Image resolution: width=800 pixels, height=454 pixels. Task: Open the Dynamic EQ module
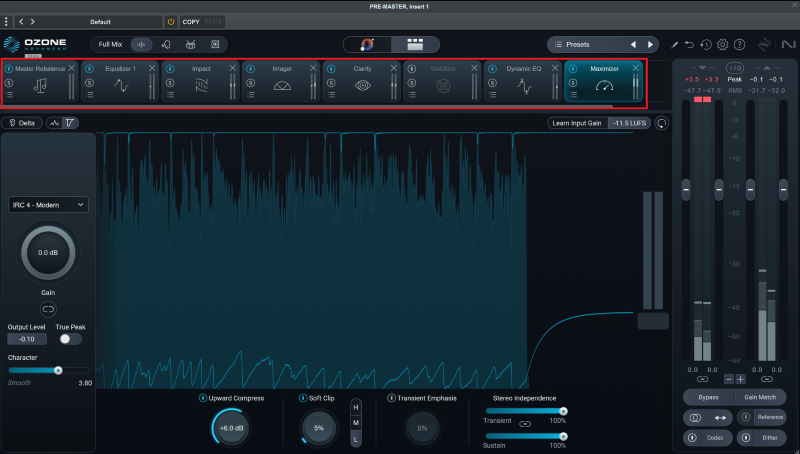523,86
